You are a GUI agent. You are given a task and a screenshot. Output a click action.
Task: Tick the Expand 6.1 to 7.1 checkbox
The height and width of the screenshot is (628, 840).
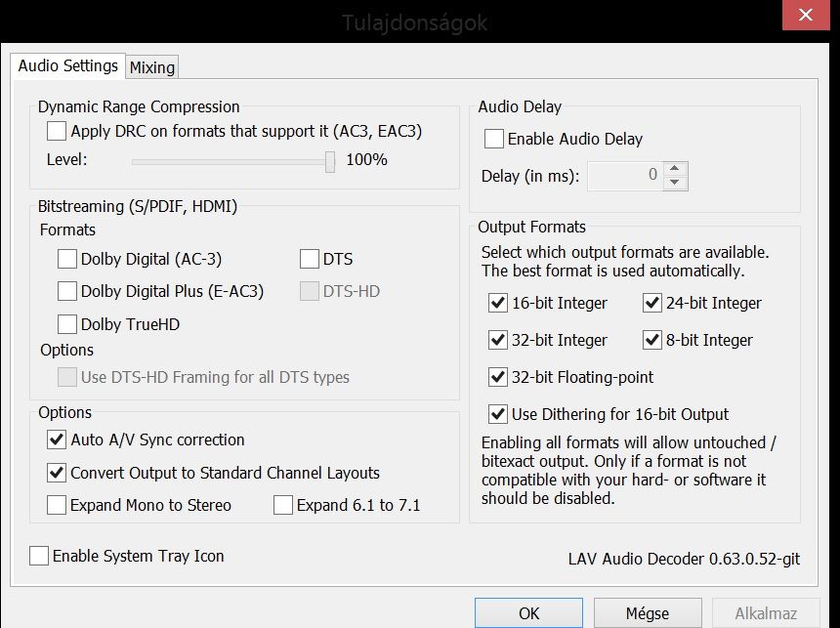[283, 505]
